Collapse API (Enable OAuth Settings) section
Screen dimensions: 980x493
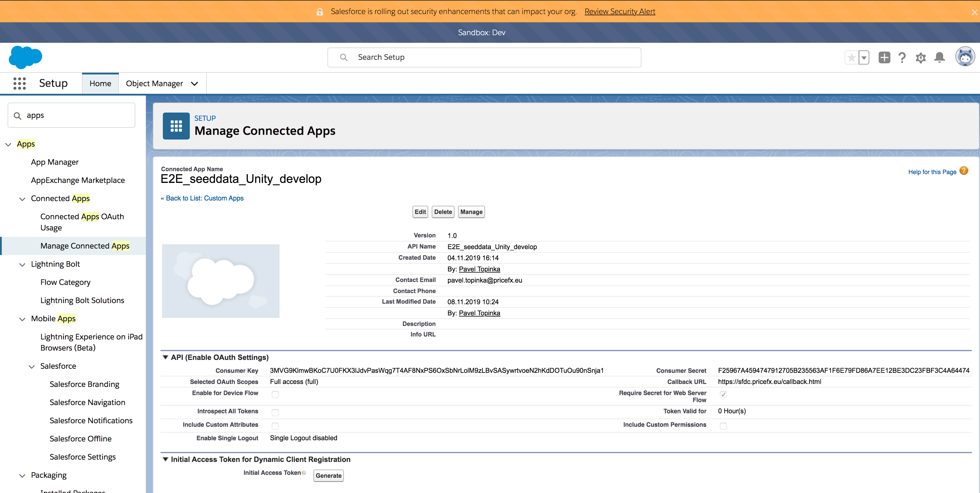(165, 357)
